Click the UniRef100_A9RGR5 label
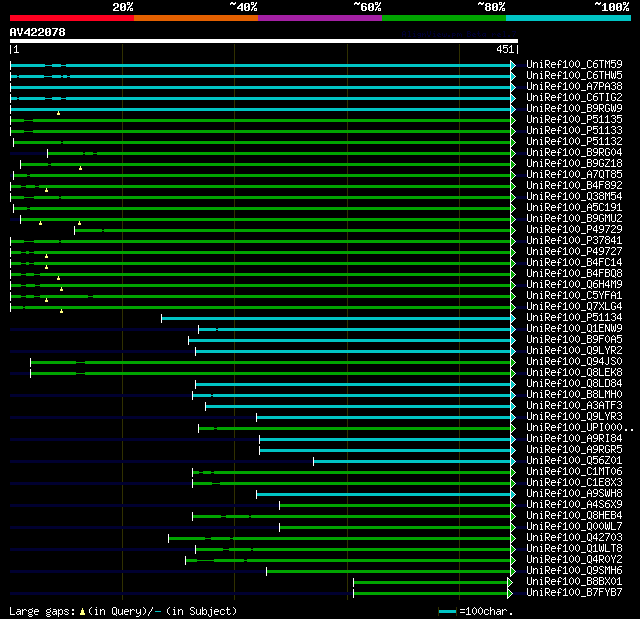The height and width of the screenshot is (619, 640). (574, 450)
